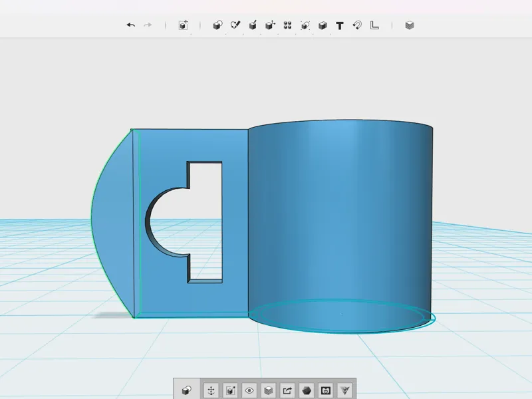The height and width of the screenshot is (399, 532).
Task: Expand the Primitives cube-and-sphere menu
Action: click(217, 25)
